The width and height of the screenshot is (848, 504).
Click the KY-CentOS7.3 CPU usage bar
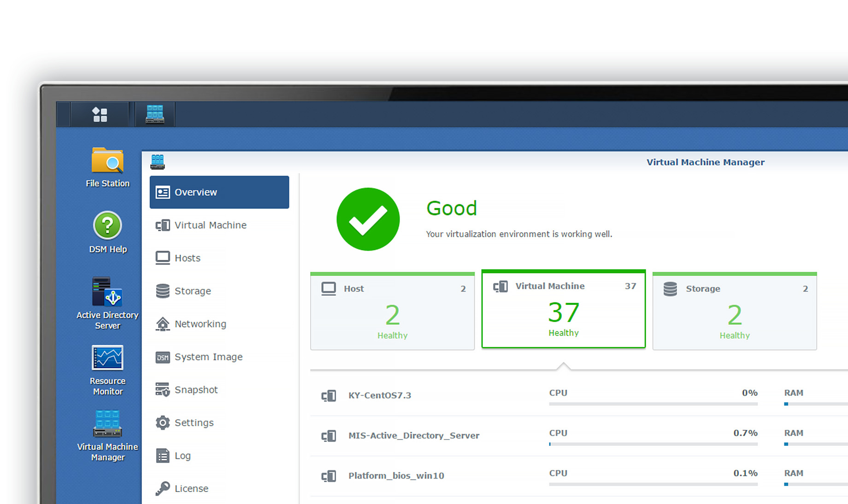click(654, 404)
